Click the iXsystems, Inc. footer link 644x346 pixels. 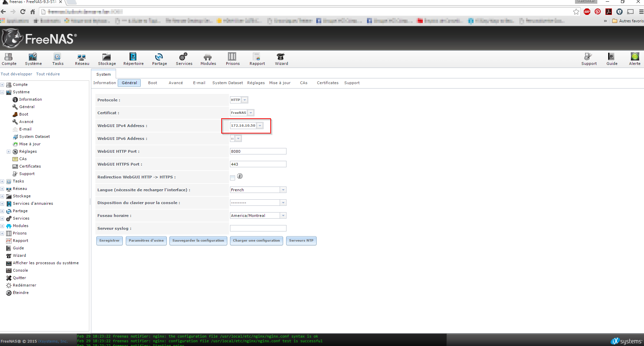(53, 341)
